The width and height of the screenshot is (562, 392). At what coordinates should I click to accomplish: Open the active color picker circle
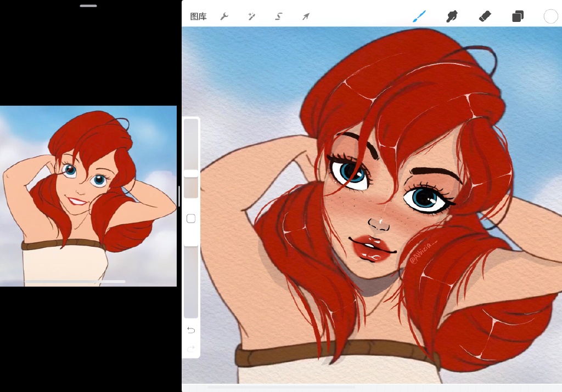(x=550, y=16)
